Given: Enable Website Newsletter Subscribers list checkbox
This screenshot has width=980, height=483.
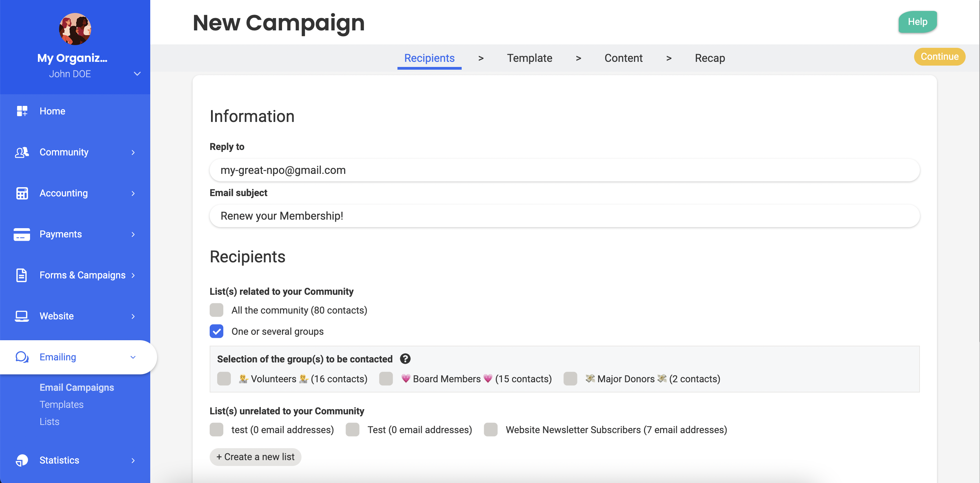Looking at the screenshot, I should (x=491, y=430).
